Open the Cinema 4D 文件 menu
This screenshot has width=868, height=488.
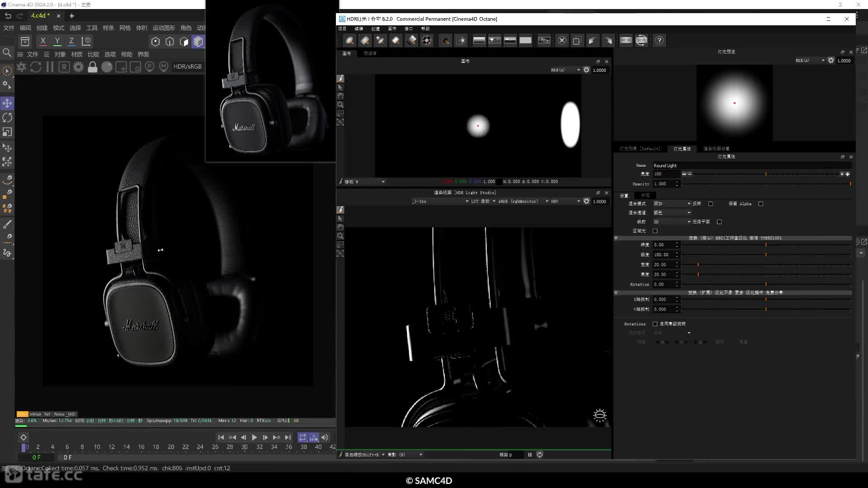pyautogui.click(x=9, y=28)
